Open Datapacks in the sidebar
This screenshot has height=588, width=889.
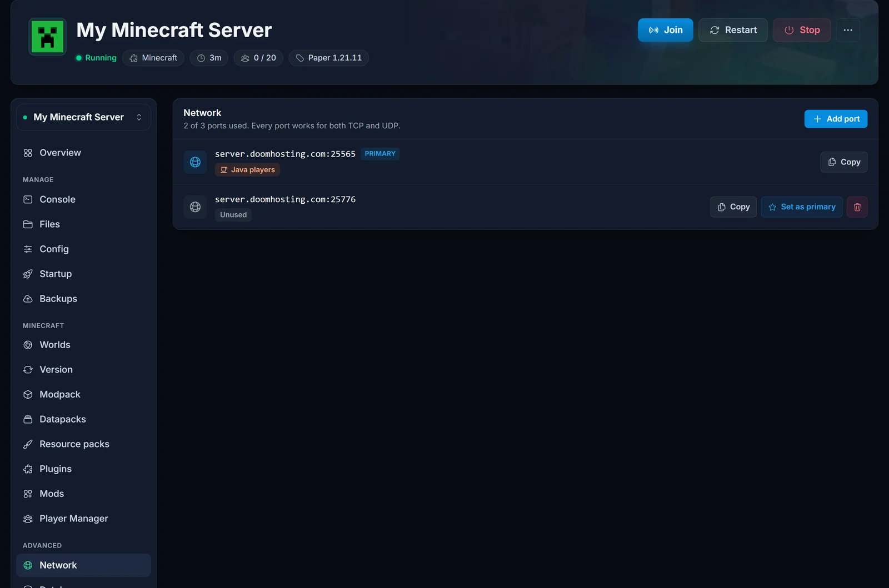tap(83, 419)
